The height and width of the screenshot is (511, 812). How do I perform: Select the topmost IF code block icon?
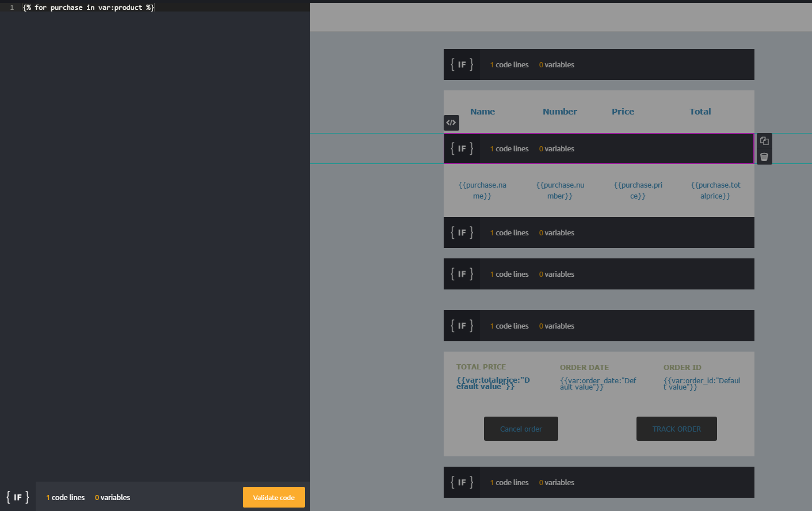pyautogui.click(x=462, y=64)
